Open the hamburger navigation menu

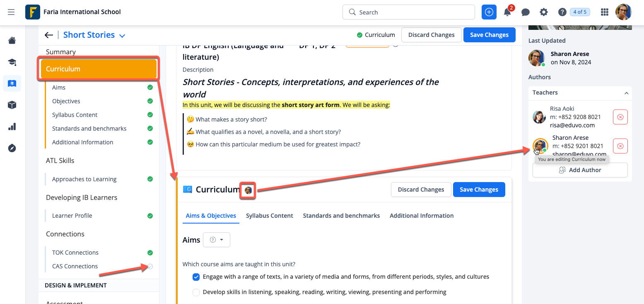11,12
